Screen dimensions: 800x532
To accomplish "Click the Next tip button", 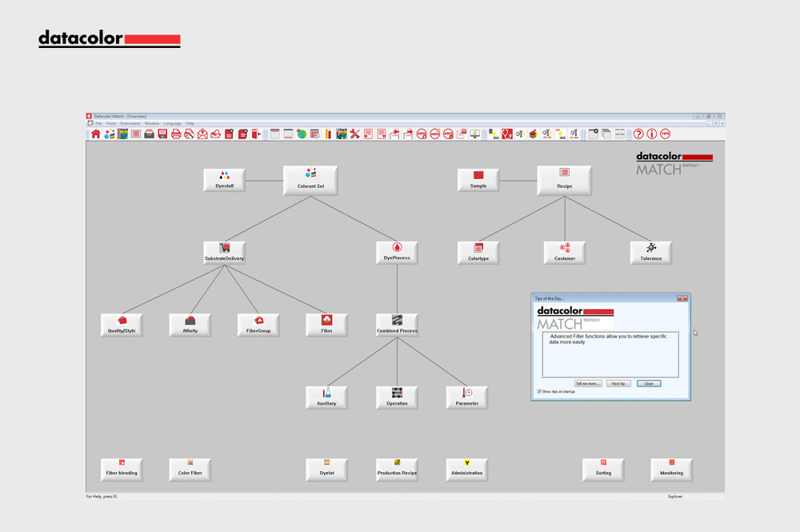I will point(618,383).
